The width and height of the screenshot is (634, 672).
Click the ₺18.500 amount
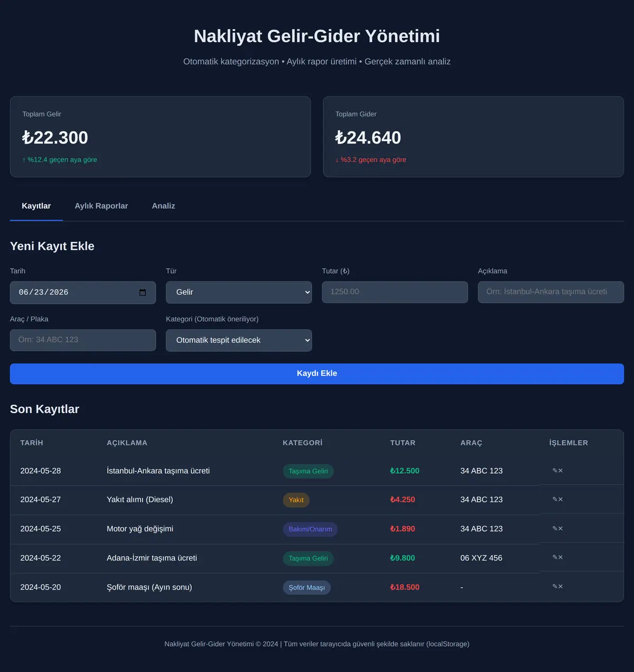pyautogui.click(x=405, y=587)
